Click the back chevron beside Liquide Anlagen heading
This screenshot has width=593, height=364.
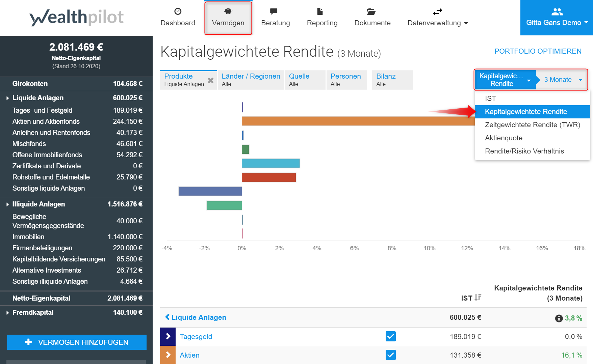tap(167, 317)
